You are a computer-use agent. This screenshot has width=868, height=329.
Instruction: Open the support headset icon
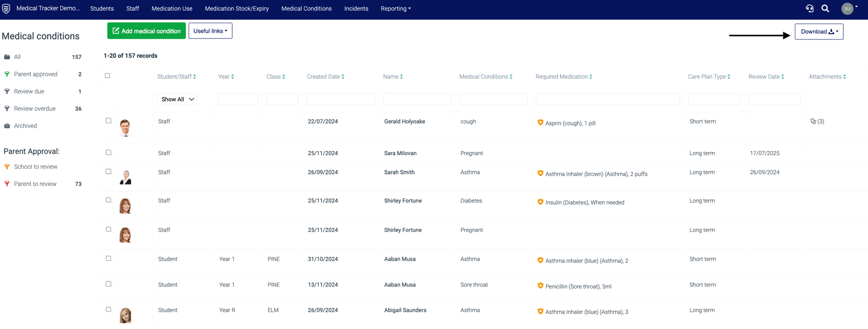(x=809, y=9)
